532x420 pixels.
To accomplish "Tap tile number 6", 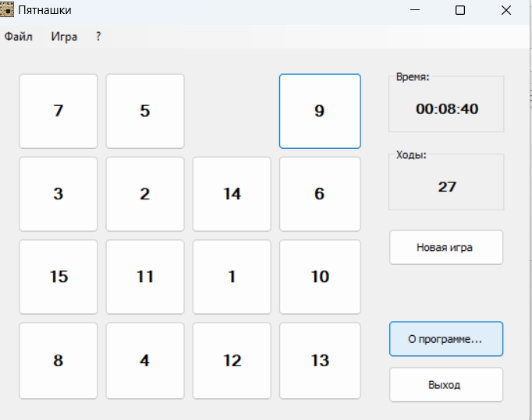I will (x=320, y=194).
